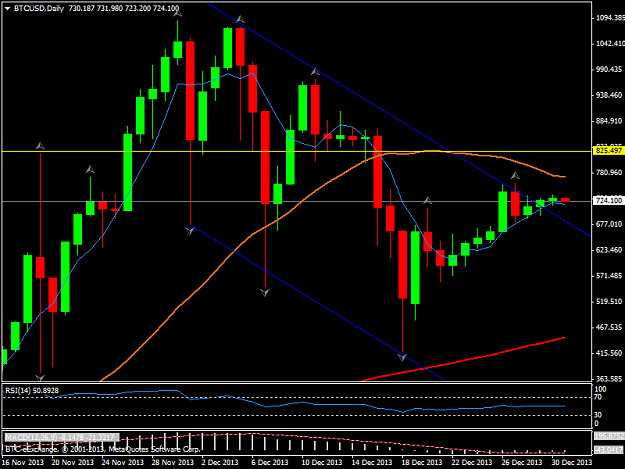Click the 623.460 price axis label

609,250
